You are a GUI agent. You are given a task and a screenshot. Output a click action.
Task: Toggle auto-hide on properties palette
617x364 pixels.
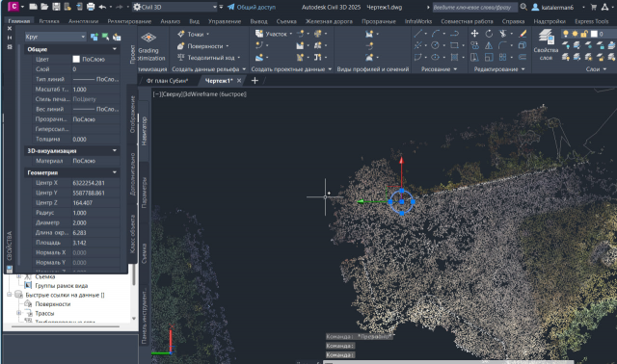(10, 38)
